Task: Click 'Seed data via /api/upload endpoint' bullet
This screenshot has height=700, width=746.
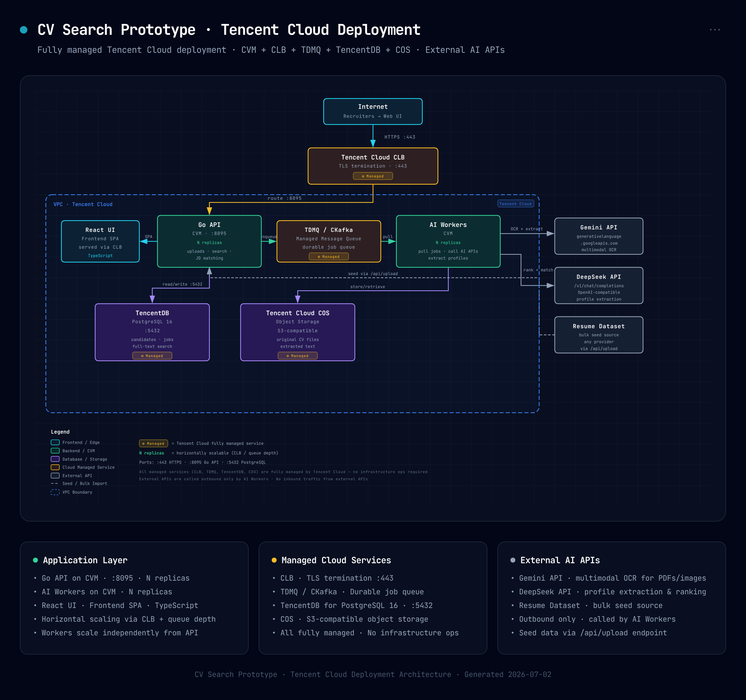Action: (x=593, y=633)
